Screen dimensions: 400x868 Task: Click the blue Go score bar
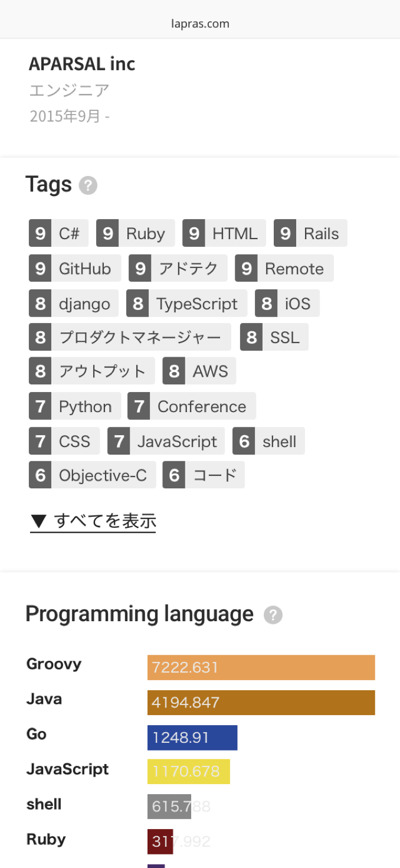(x=192, y=738)
